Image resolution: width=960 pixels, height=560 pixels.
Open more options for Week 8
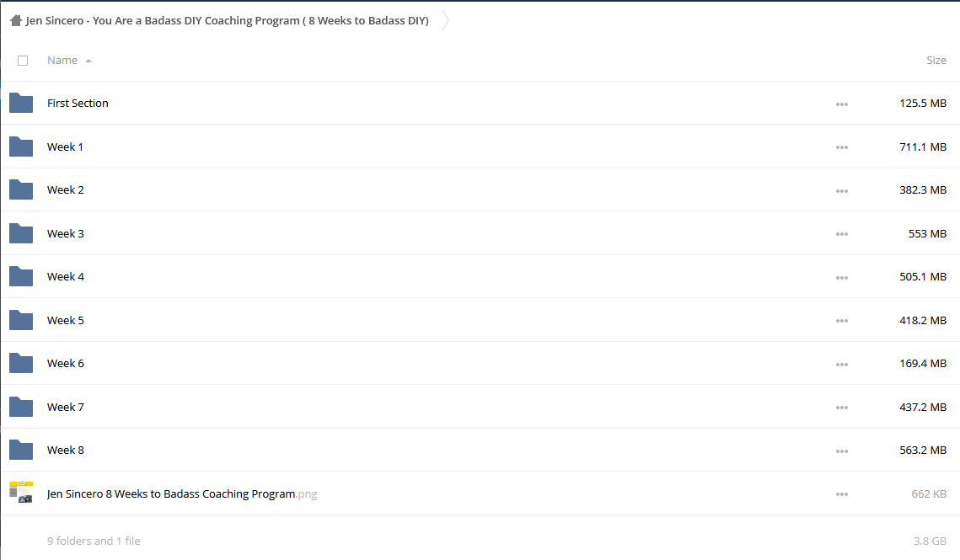842,451
